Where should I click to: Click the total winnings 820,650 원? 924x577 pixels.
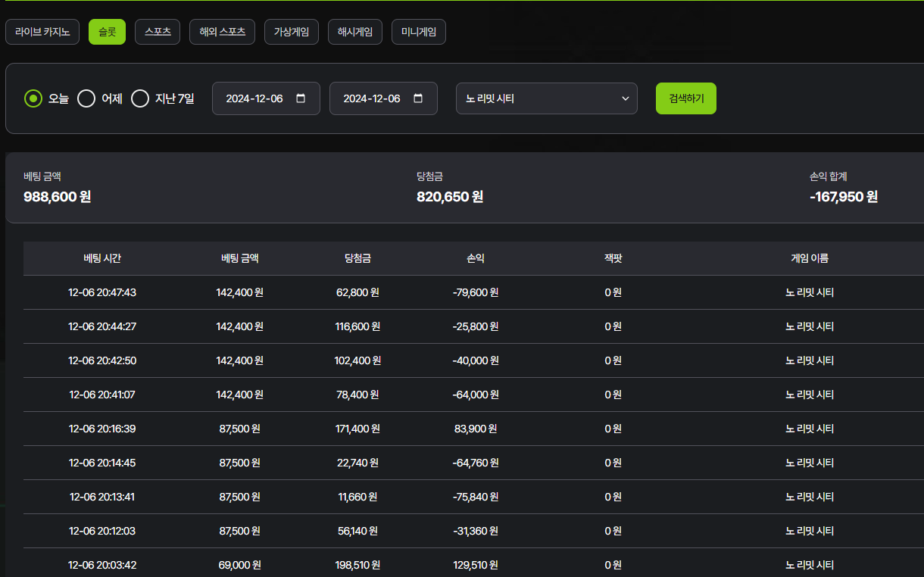[x=450, y=197]
